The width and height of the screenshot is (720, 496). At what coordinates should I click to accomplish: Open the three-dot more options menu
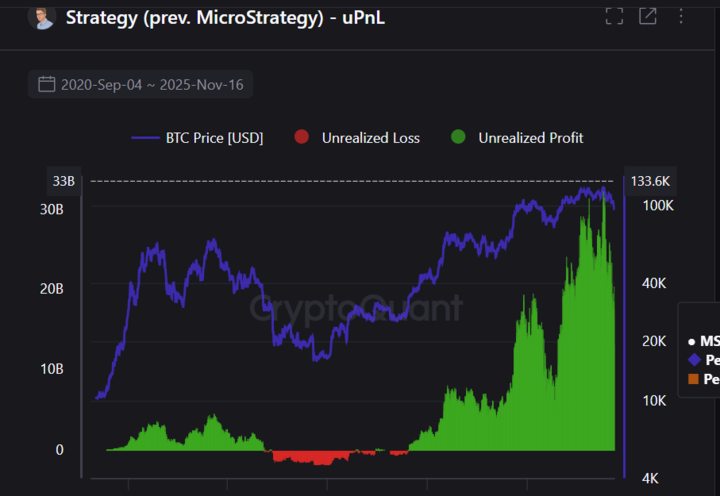682,16
